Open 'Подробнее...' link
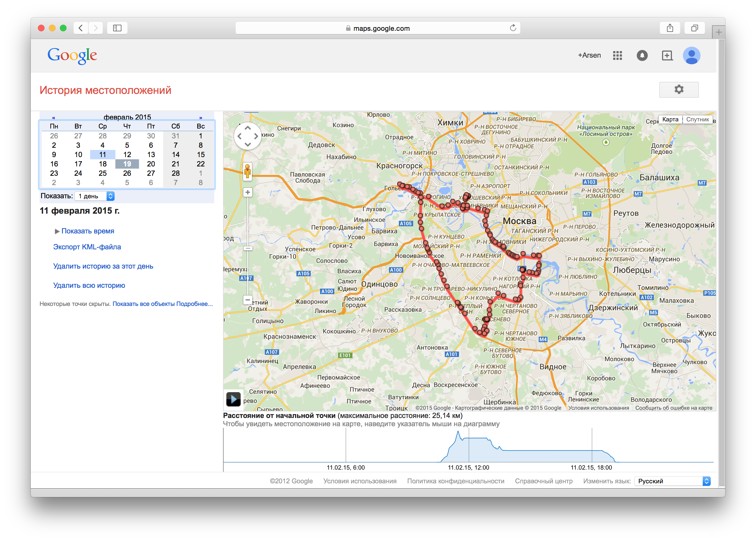 click(194, 304)
